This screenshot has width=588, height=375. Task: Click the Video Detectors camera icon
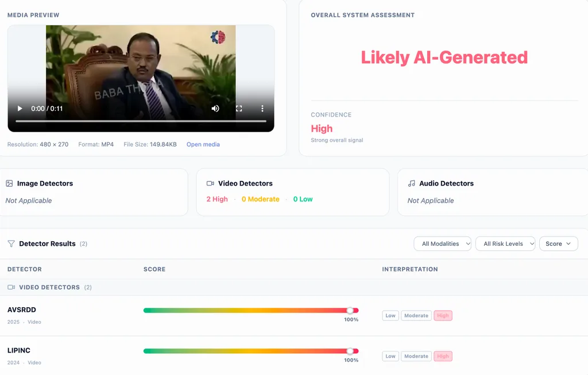[x=210, y=183]
